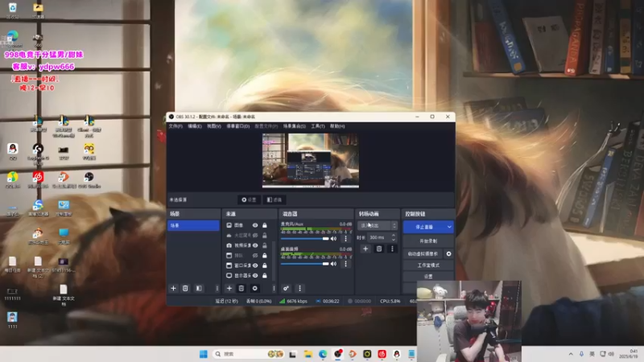Toggle lock for 图像 source

click(x=265, y=225)
